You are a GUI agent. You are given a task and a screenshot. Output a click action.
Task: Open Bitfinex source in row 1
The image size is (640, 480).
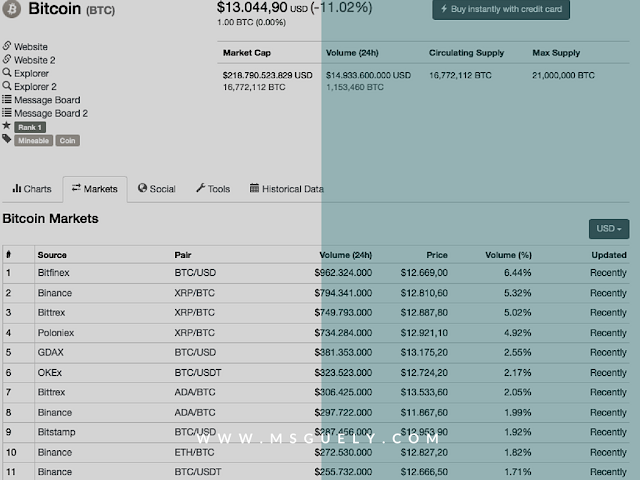pyautogui.click(x=53, y=273)
